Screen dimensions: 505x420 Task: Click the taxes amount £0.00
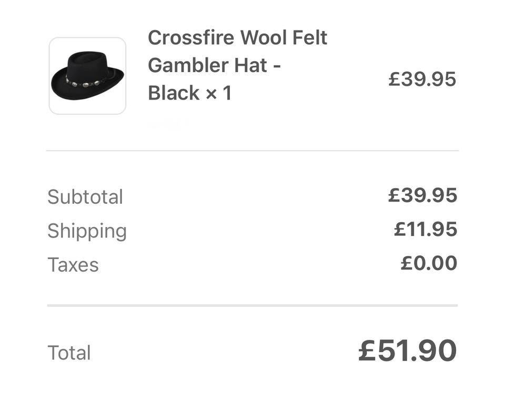tap(429, 263)
